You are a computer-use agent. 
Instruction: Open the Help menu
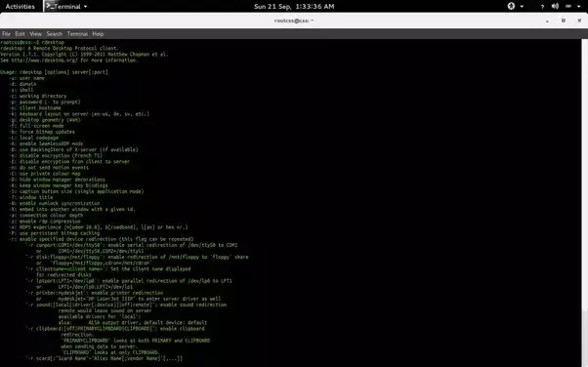98,34
